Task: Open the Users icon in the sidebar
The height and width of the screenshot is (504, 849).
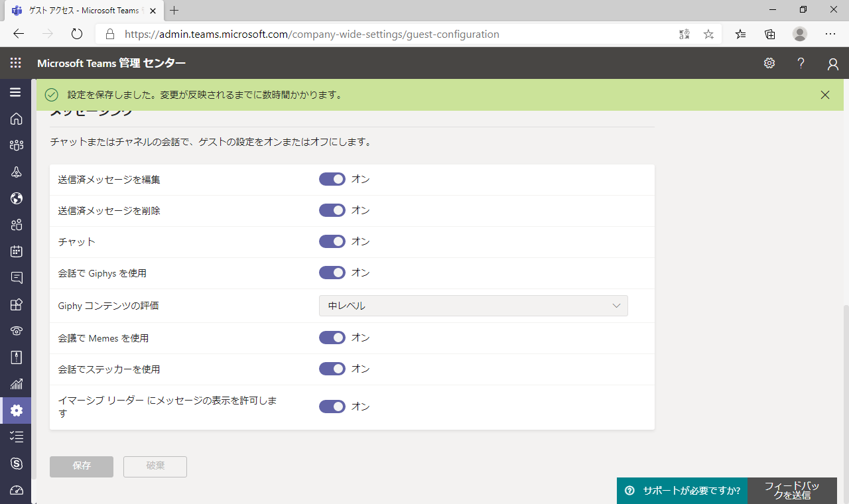Action: click(x=17, y=225)
